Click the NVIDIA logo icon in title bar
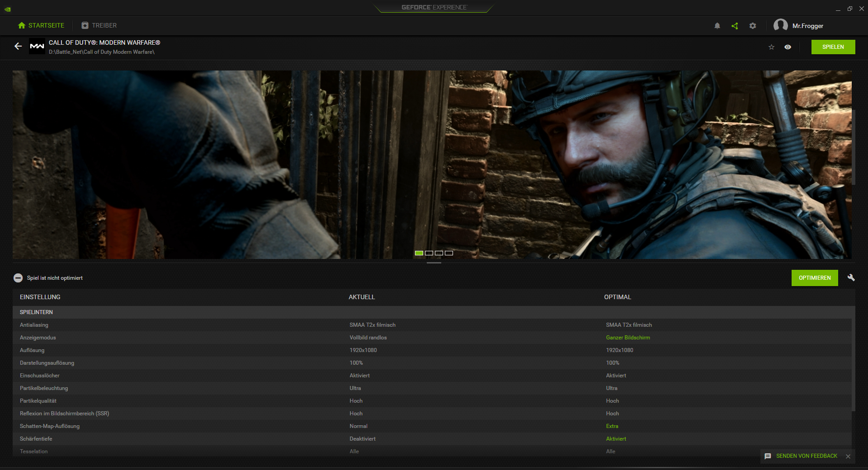Viewport: 868px width, 470px height. point(8,9)
